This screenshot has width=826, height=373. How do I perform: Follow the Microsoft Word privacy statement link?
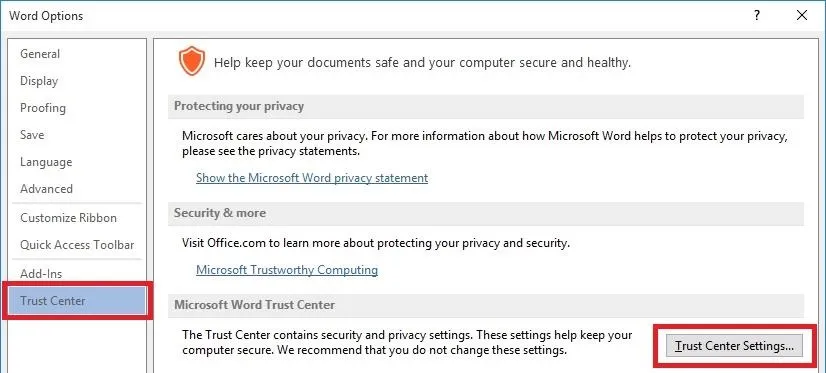(312, 178)
